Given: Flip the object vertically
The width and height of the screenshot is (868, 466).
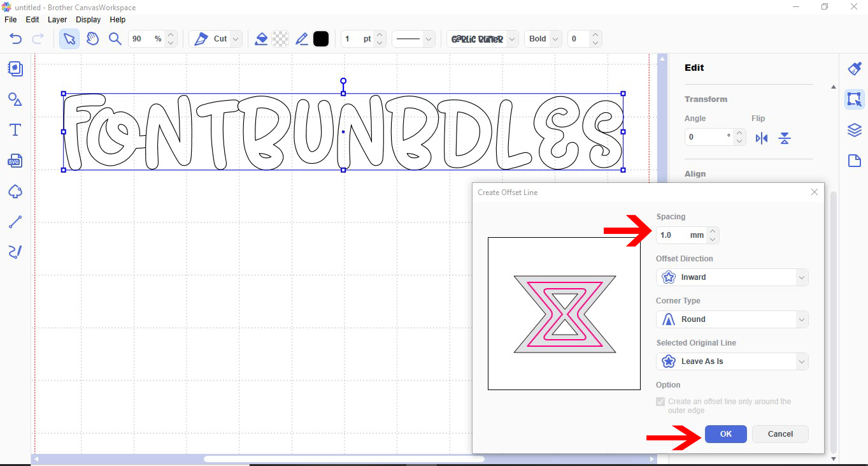Looking at the screenshot, I should pyautogui.click(x=785, y=138).
